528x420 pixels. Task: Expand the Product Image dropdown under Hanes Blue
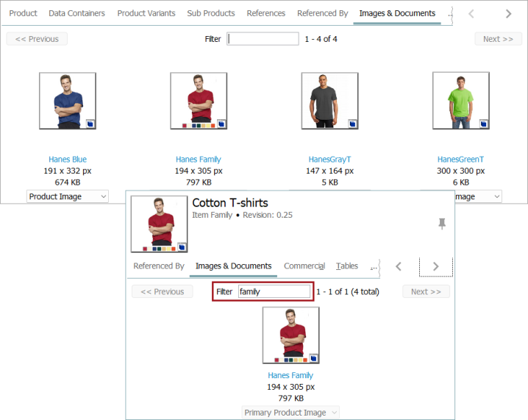pos(68,196)
